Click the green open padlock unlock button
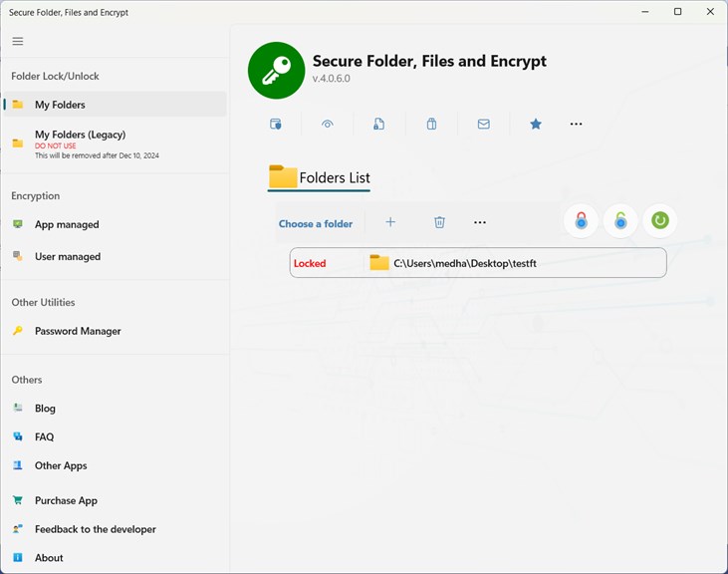The height and width of the screenshot is (574, 728). 620,220
